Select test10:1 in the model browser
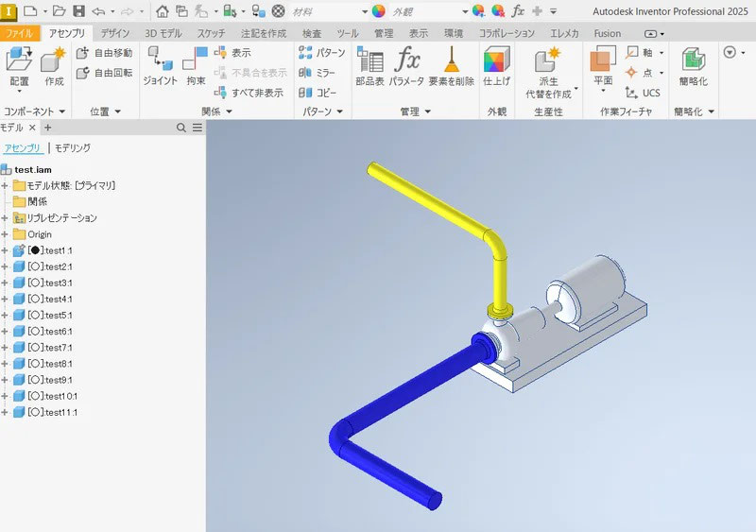The image size is (756, 532). pos(53,396)
